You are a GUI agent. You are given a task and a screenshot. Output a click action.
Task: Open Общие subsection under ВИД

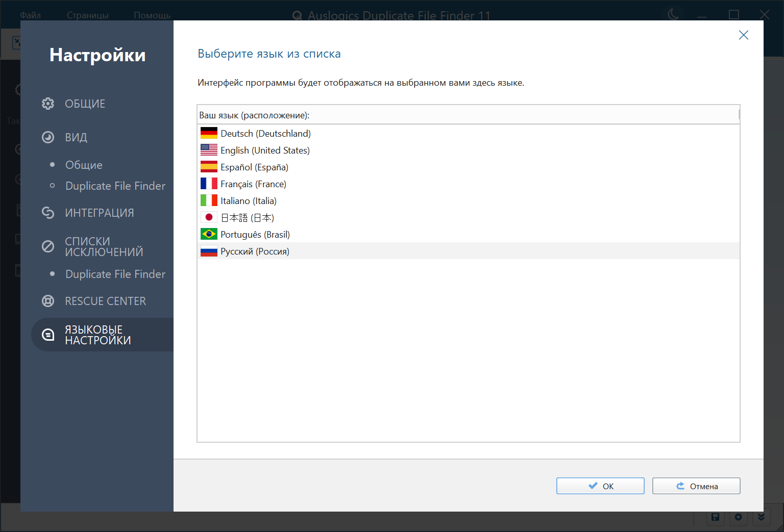coord(84,165)
